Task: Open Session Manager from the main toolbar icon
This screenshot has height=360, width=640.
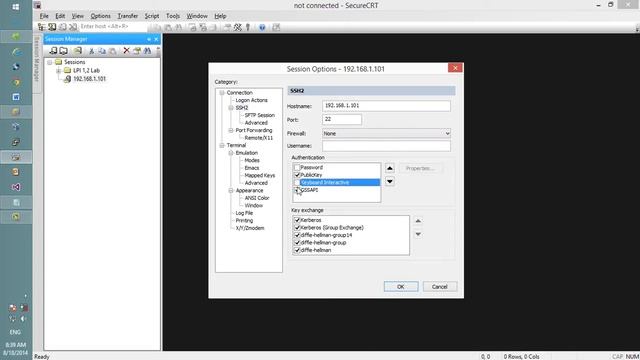Action: point(41,27)
